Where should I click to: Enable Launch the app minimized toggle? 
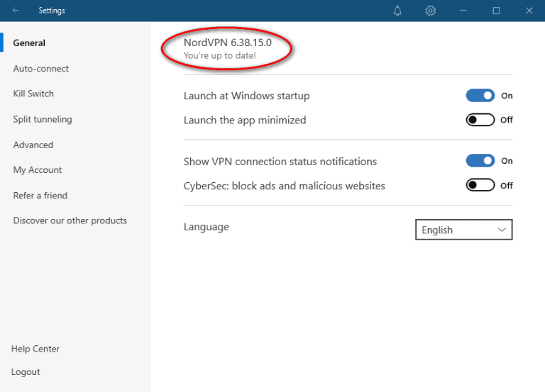[x=480, y=120]
